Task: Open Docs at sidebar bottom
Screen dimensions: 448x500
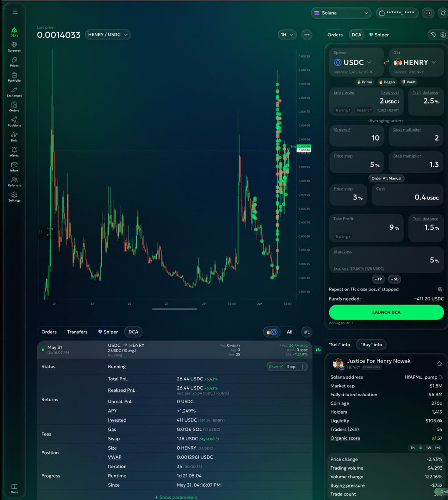Action: click(x=14, y=488)
